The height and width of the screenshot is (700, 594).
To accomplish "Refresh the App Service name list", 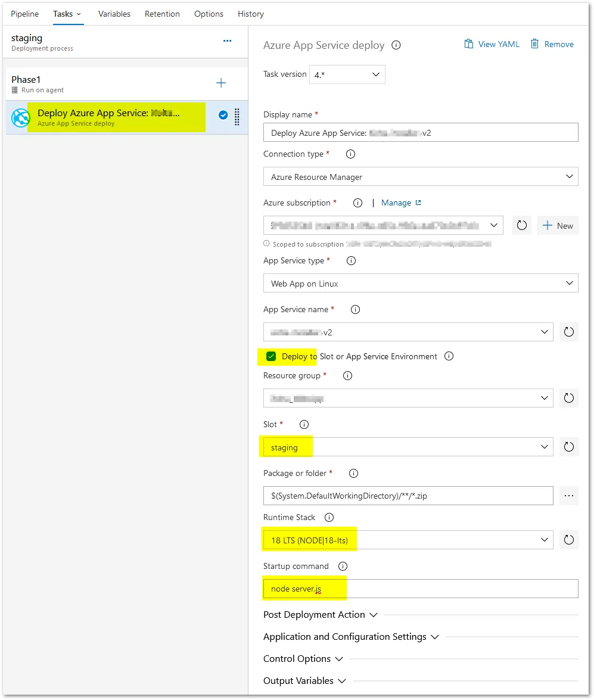I will coord(568,332).
